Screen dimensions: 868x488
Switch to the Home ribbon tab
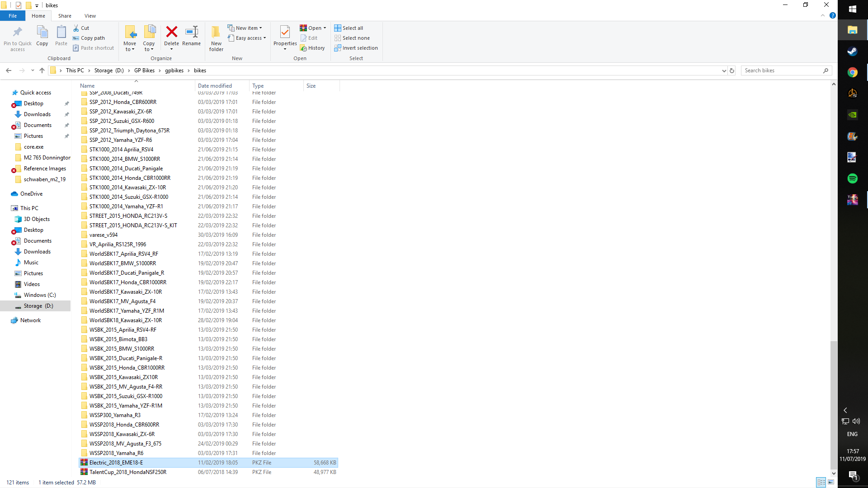(x=38, y=16)
